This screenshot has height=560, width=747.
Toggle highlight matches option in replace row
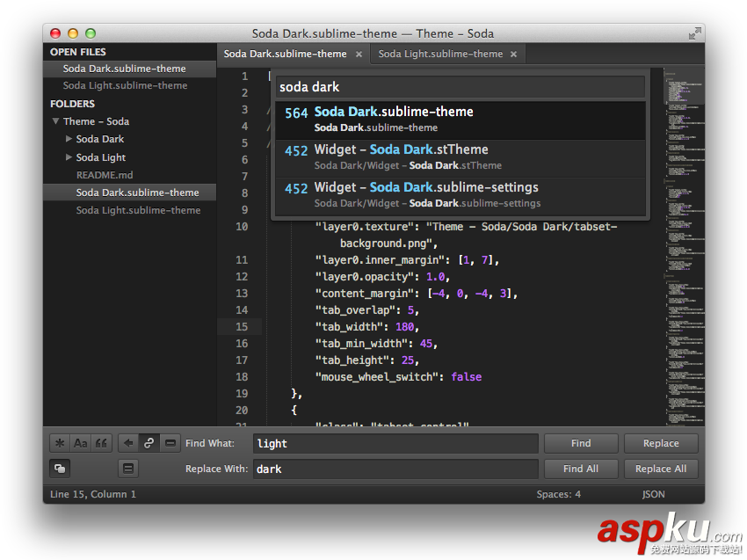click(128, 469)
